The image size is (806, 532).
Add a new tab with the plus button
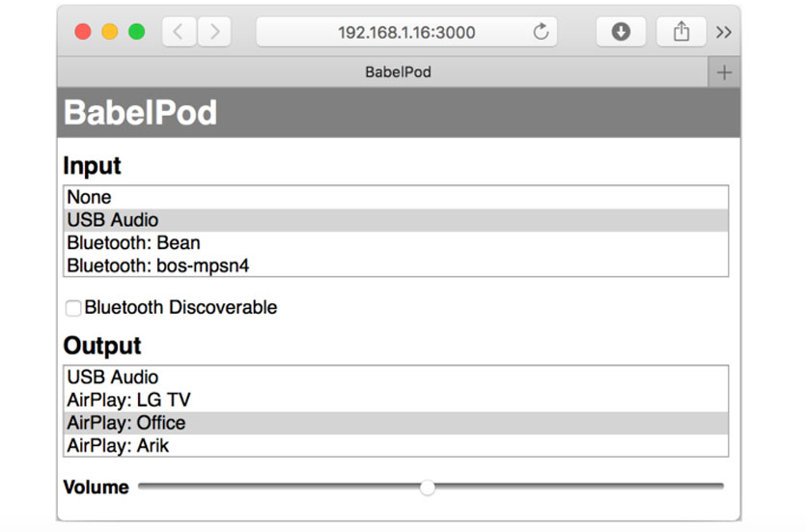(x=724, y=72)
